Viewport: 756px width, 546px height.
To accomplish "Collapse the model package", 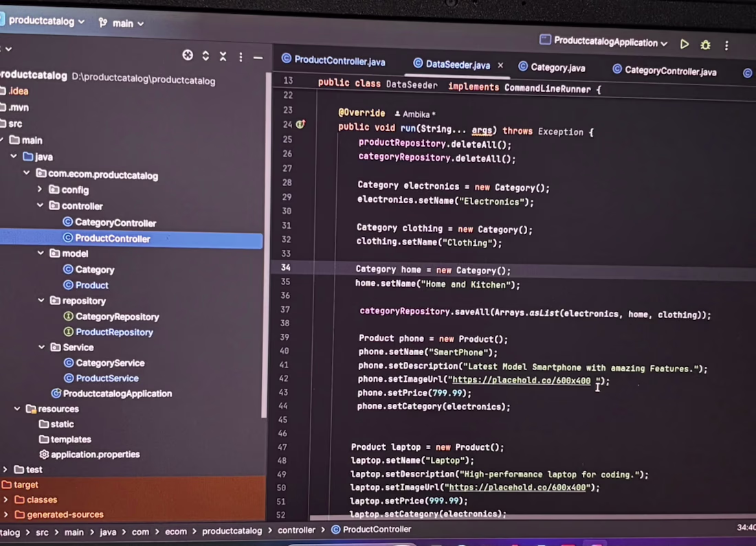I will click(41, 253).
